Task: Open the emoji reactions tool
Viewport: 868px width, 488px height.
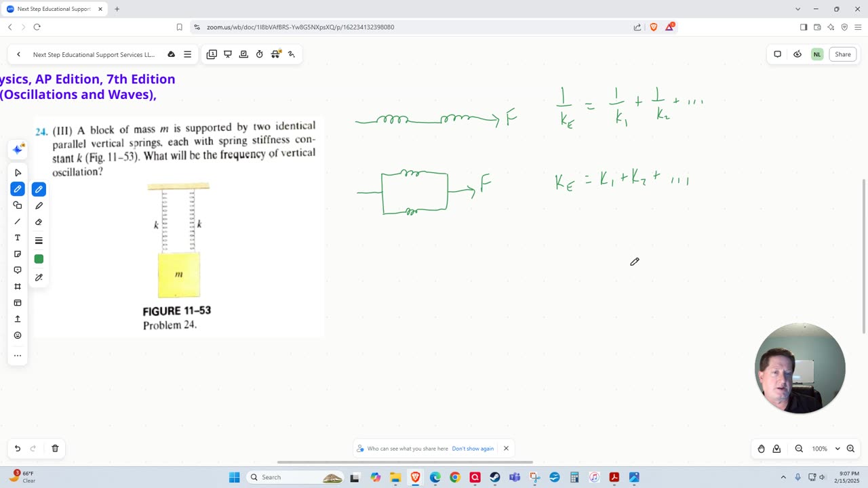Action: (x=18, y=335)
